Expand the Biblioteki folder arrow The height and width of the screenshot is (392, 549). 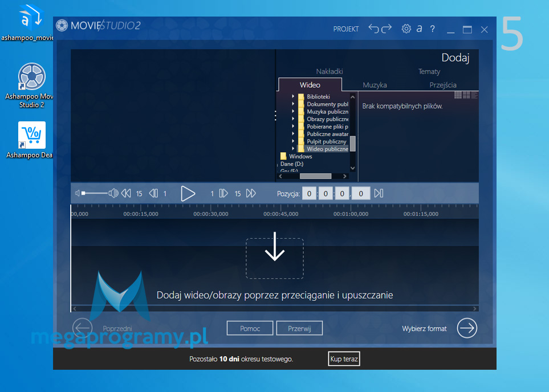tap(293, 96)
